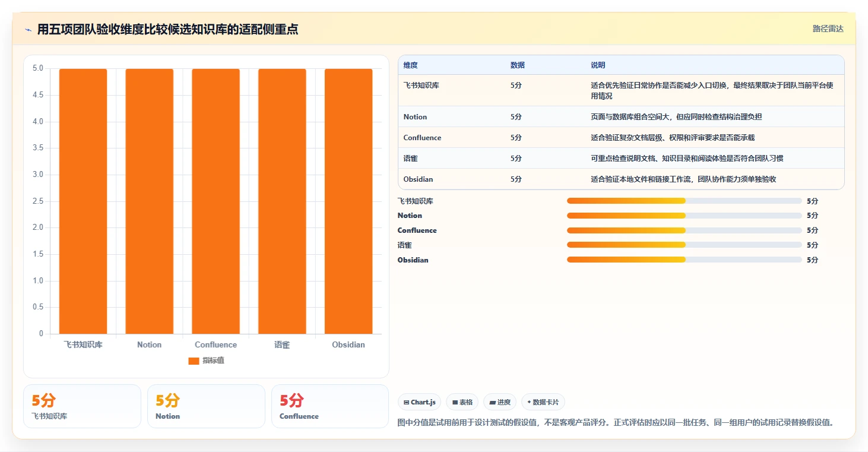The width and height of the screenshot is (868, 452).
Task: Click the 2.5 tick on the y-axis
Action: coord(38,201)
